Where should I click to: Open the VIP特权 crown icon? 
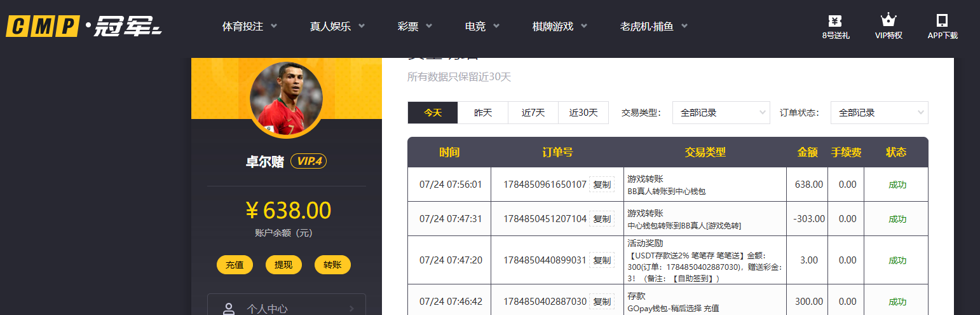pyautogui.click(x=888, y=20)
